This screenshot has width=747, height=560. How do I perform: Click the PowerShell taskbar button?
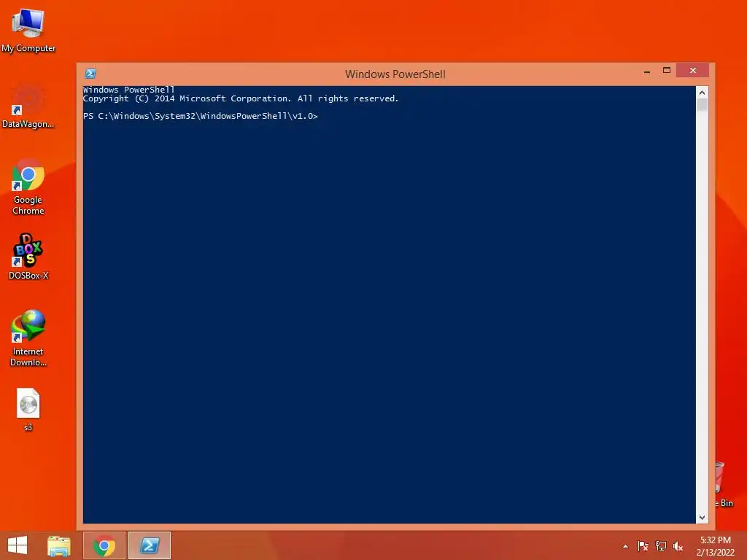(149, 545)
